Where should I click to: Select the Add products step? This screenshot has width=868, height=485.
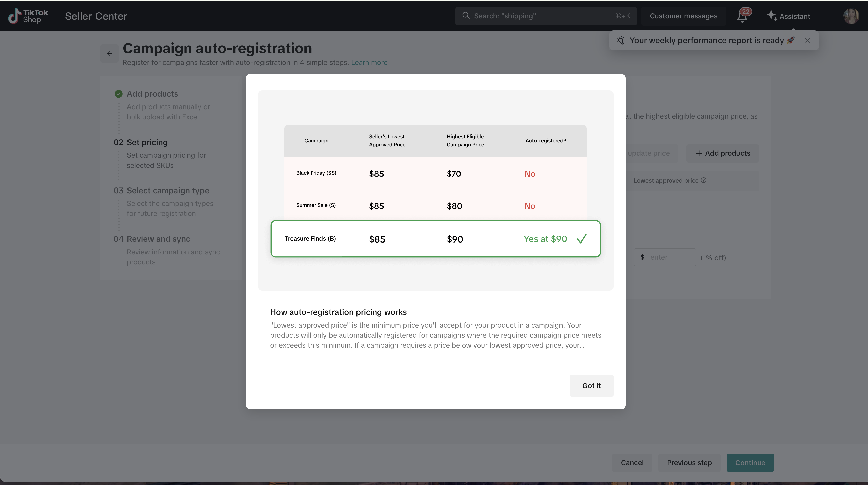[152, 94]
